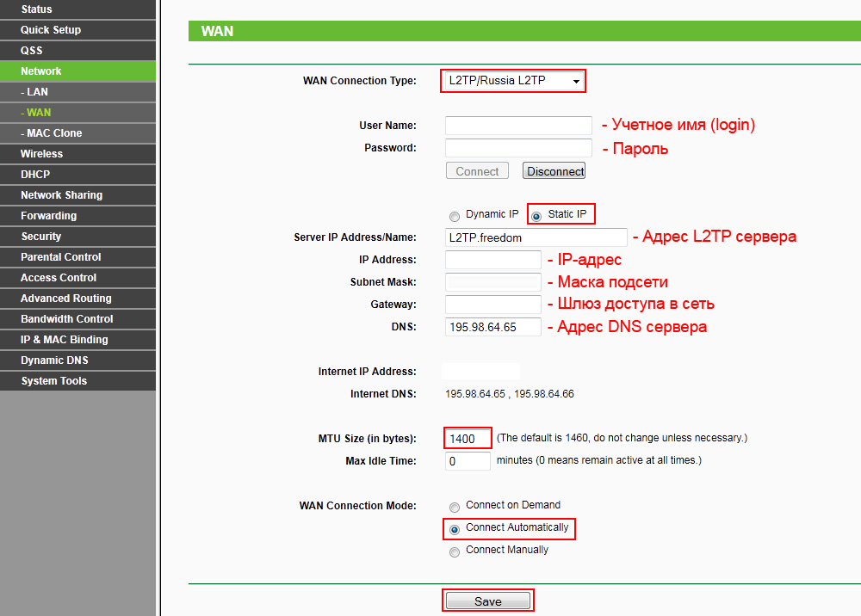Screen dimensions: 861x616
Task: Open Security section
Action: (x=78, y=237)
